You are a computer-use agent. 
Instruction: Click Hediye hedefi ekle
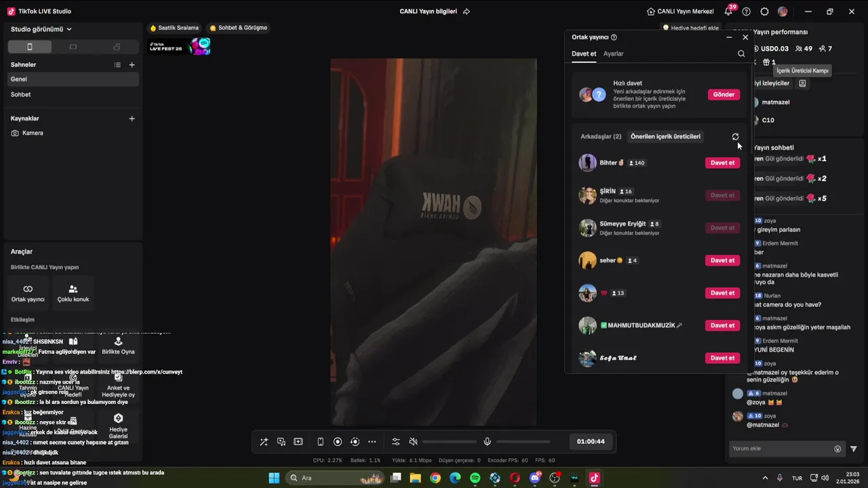coord(691,28)
